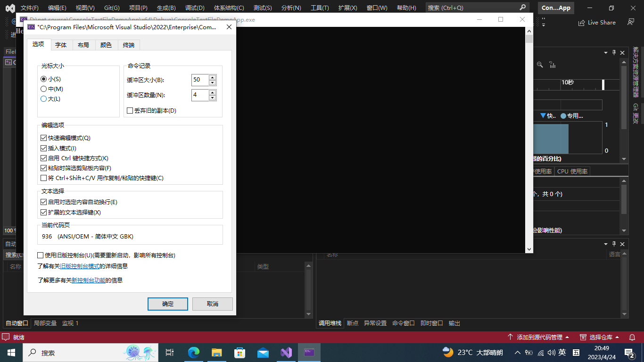Pin the diagnostics tool window

[x=614, y=53]
